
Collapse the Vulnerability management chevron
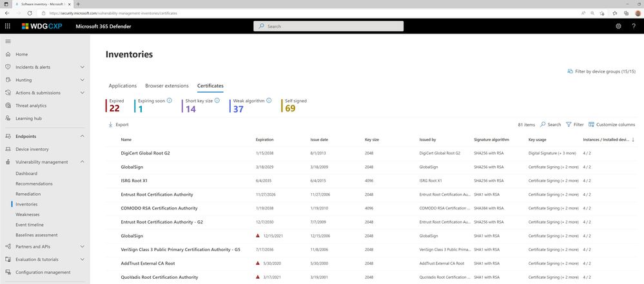point(82,162)
